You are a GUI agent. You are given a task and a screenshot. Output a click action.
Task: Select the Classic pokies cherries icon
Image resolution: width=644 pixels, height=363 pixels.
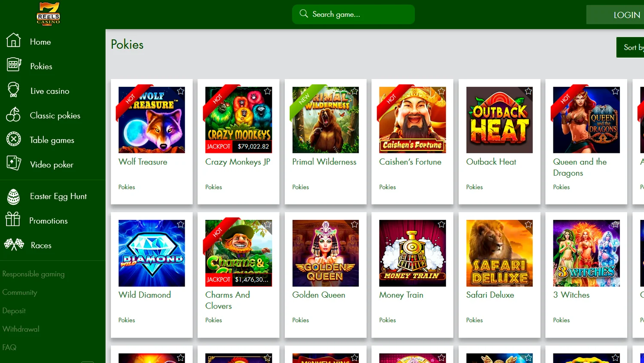click(13, 115)
